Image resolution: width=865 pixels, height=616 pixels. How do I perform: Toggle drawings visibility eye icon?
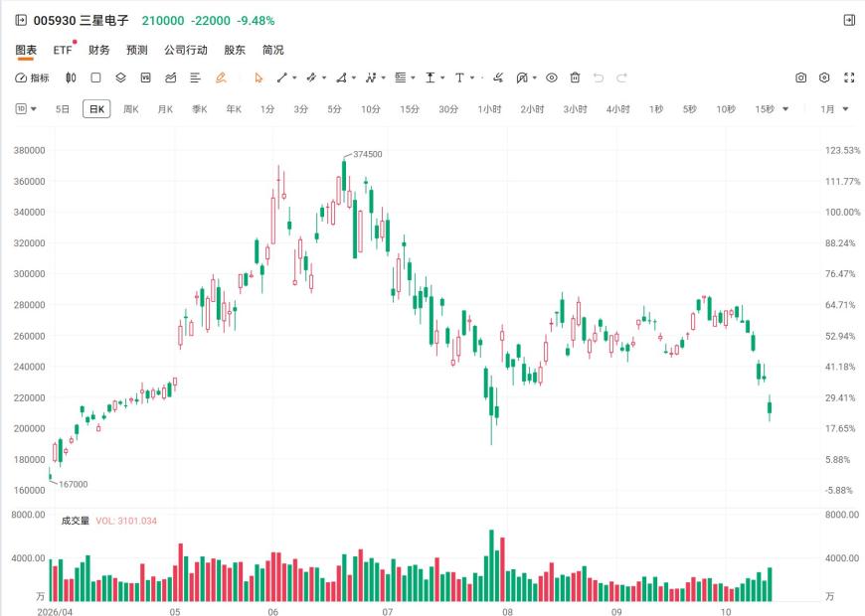[552, 77]
